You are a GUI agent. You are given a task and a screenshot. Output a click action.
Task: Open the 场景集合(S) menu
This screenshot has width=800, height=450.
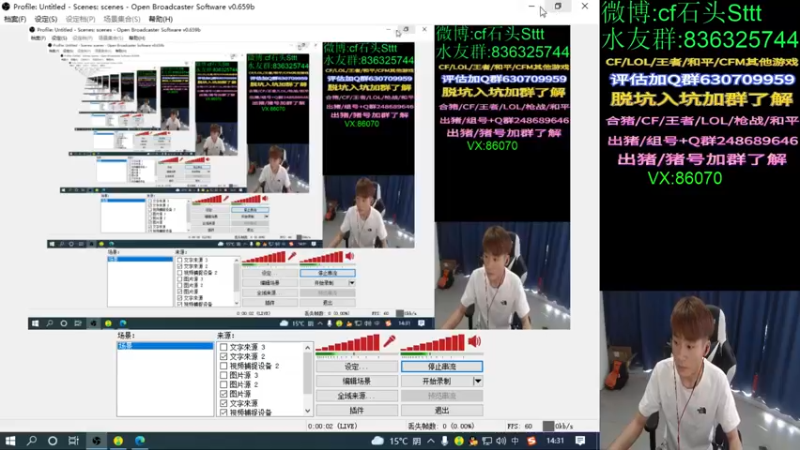tap(121, 19)
